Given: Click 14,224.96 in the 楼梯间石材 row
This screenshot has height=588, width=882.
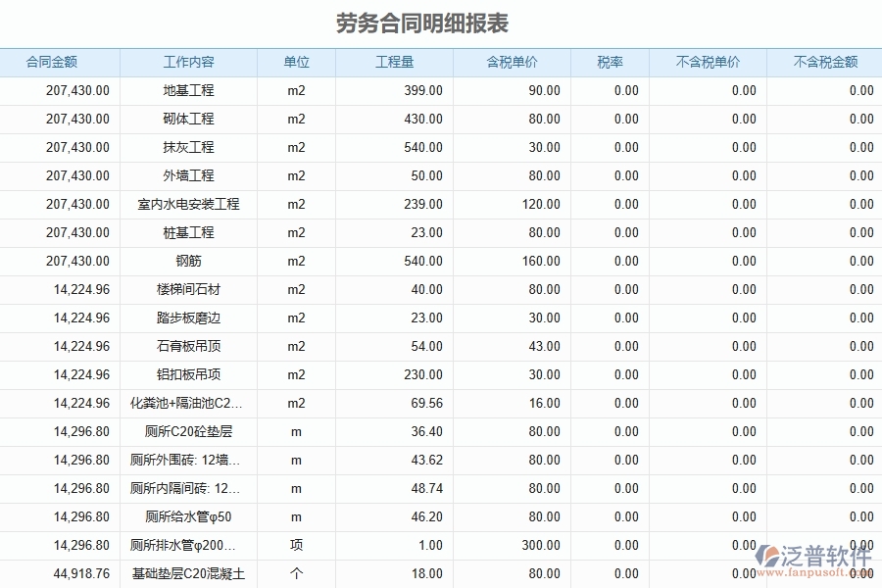Looking at the screenshot, I should tap(81, 289).
